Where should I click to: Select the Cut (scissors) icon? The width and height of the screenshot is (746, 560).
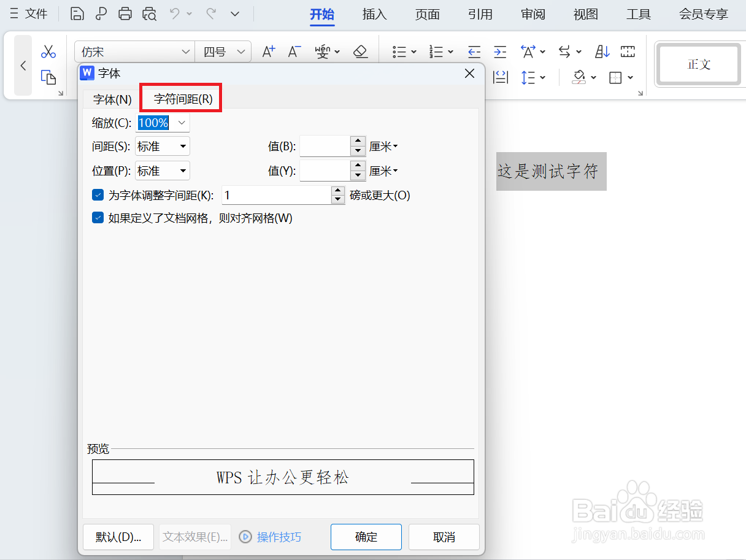pyautogui.click(x=48, y=51)
